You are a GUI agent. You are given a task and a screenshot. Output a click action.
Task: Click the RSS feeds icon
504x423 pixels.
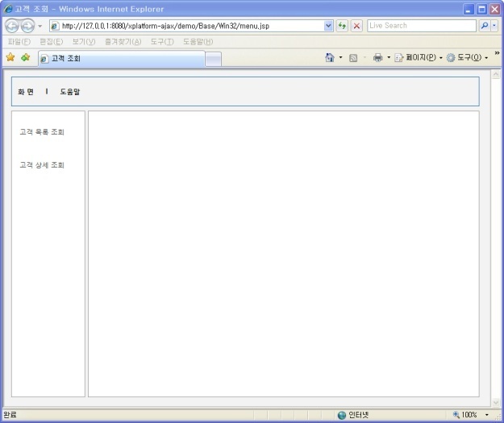coord(353,58)
